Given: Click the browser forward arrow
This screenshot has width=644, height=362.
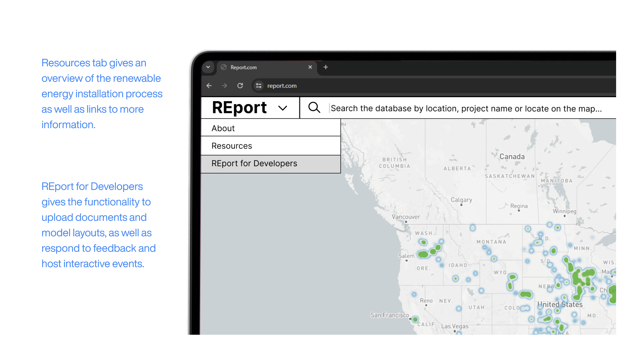Looking at the screenshot, I should click(x=224, y=86).
